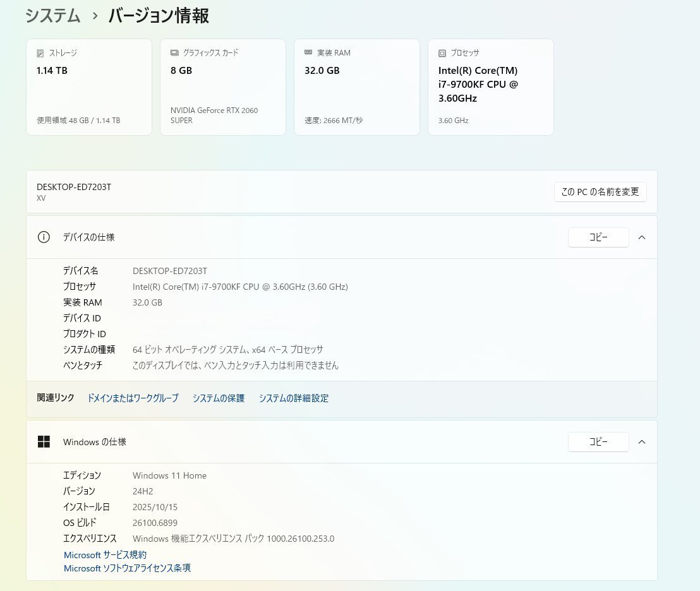Click the XV model text under PC name
This screenshot has height=591, width=700.
41,198
